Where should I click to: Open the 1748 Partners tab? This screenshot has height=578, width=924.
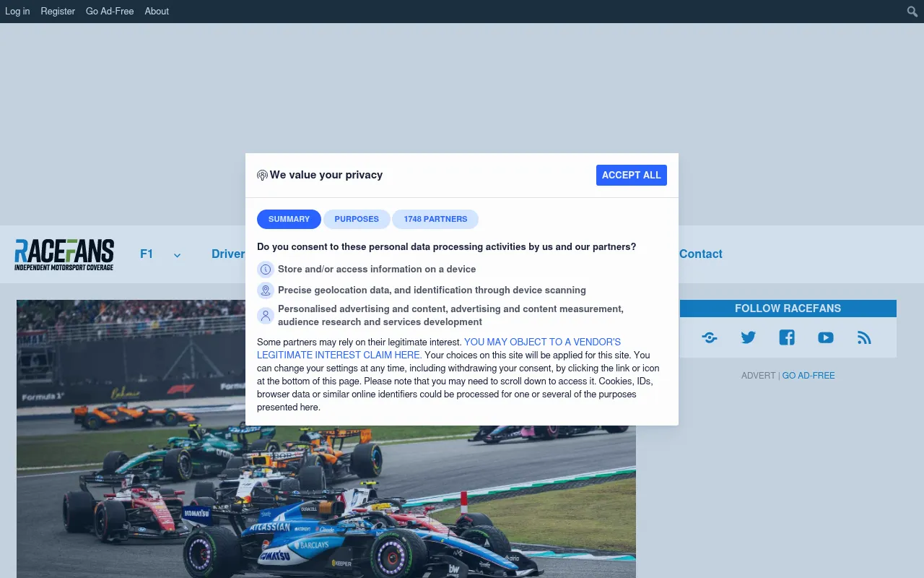point(435,219)
